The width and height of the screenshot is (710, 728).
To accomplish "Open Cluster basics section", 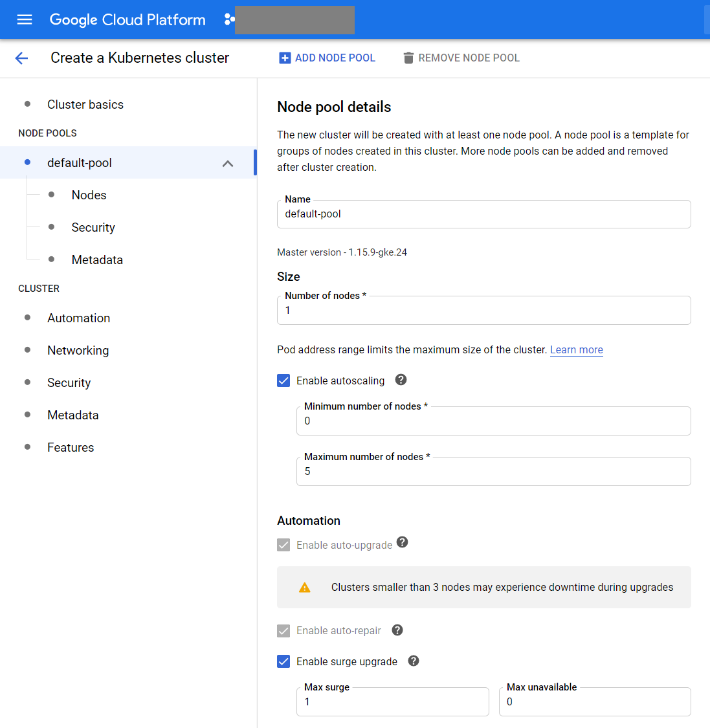I will 85,104.
